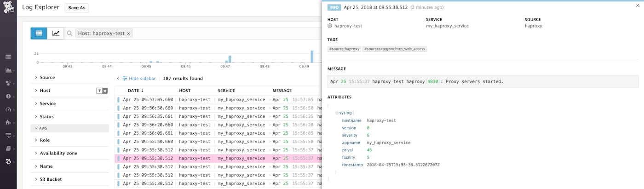This screenshot has width=644, height=189.
Task: Open the log row dated 09:56:35.661
Action: click(x=218, y=116)
